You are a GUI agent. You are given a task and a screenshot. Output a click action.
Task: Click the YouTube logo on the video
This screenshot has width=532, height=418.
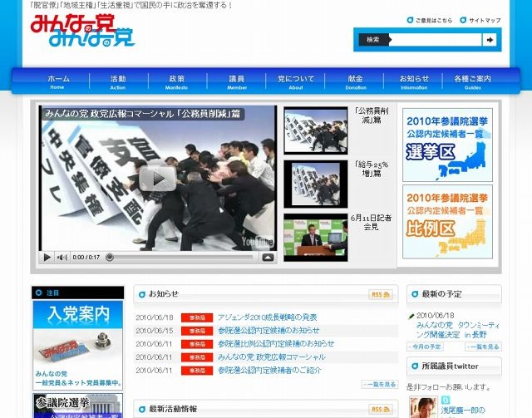coord(257,241)
